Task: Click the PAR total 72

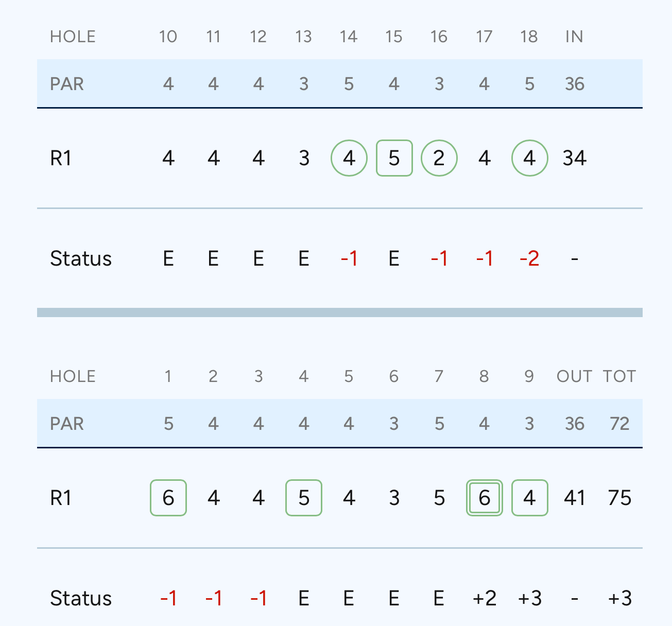Action: 619,424
